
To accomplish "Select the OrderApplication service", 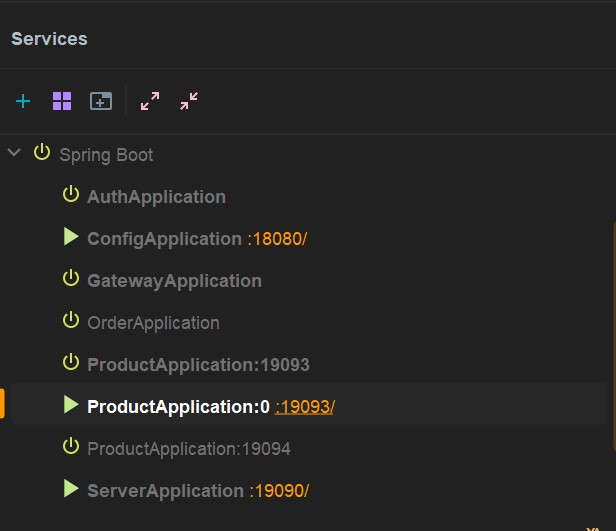I will click(153, 323).
